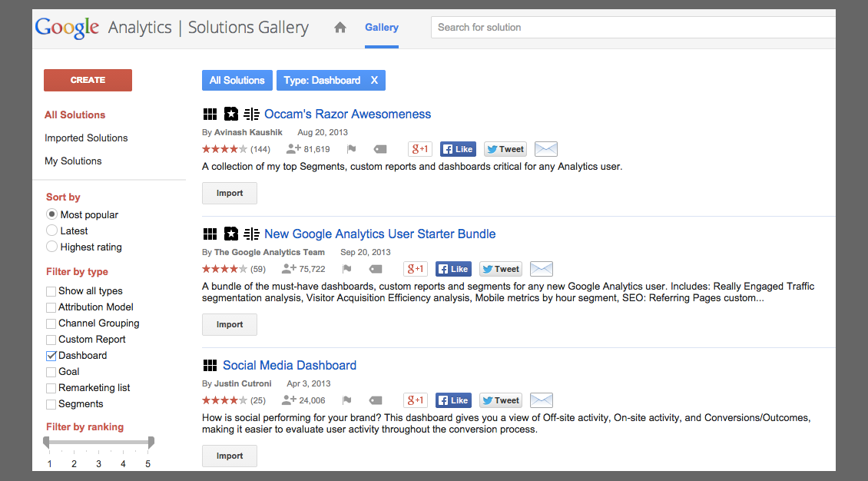The height and width of the screenshot is (481, 868).
Task: Click Google +1 for Occam's Razor Awesomeness
Action: click(x=419, y=149)
